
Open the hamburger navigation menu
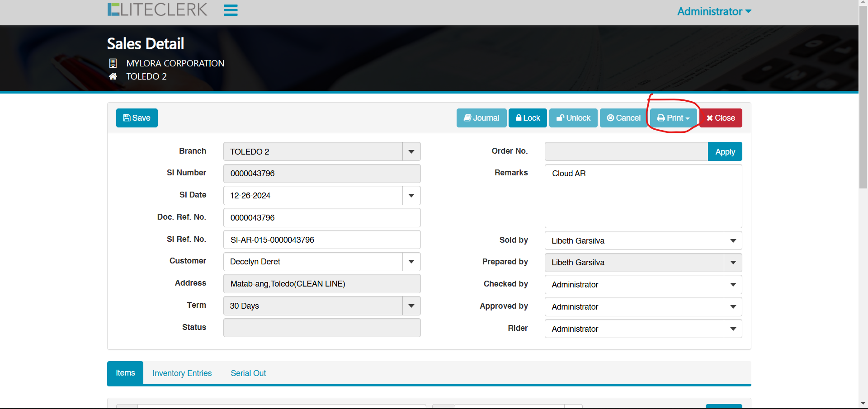(x=231, y=10)
